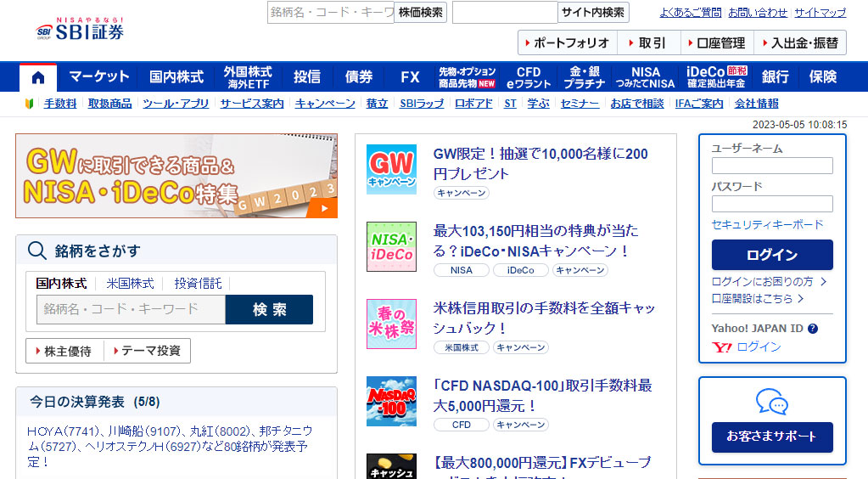Open the マーケット menu
The width and height of the screenshot is (868, 479).
(99, 77)
